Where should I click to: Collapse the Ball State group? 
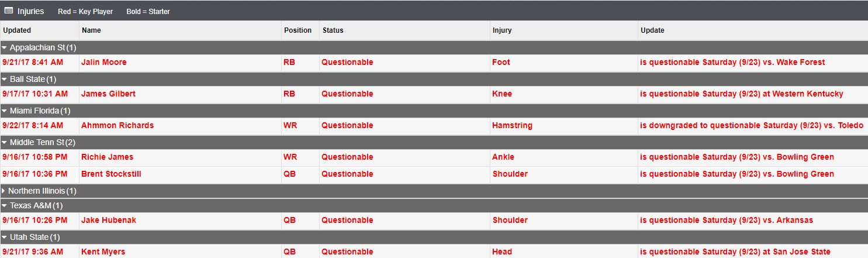point(4,79)
